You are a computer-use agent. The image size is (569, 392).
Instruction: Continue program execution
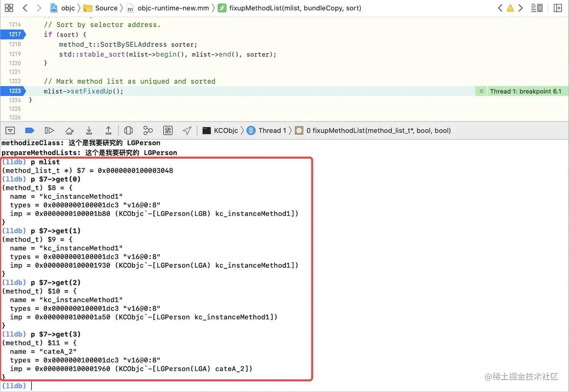pyautogui.click(x=49, y=131)
